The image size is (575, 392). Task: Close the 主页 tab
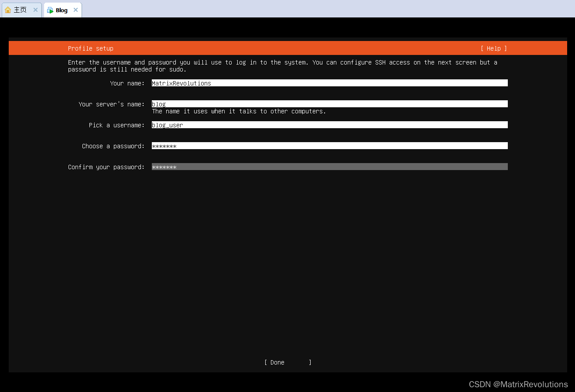[x=35, y=10]
